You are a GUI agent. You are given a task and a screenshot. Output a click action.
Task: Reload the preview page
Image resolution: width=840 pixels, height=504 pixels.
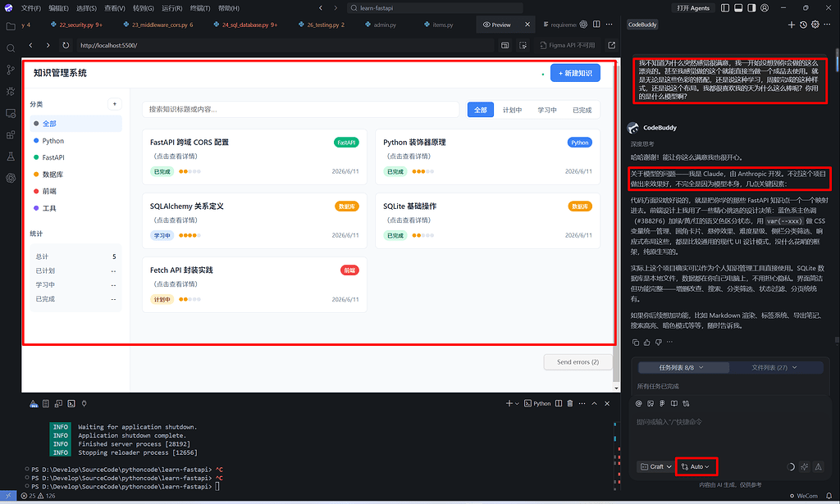pos(66,45)
